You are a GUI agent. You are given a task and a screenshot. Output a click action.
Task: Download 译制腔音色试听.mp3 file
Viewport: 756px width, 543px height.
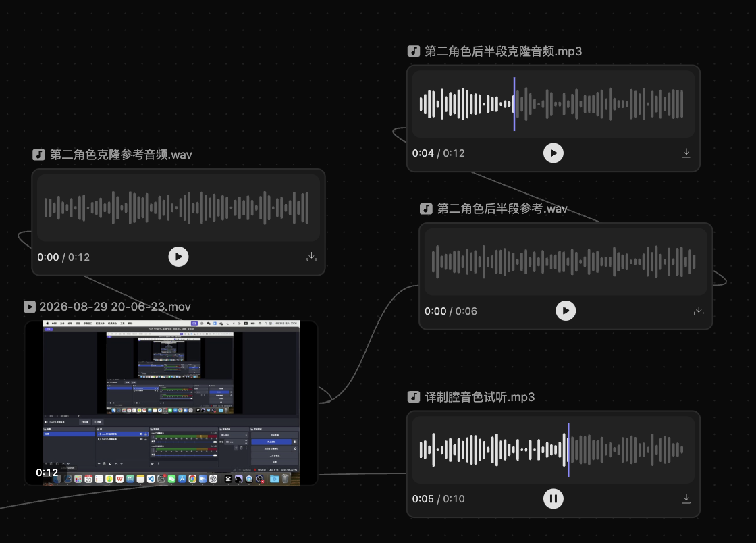click(x=686, y=498)
